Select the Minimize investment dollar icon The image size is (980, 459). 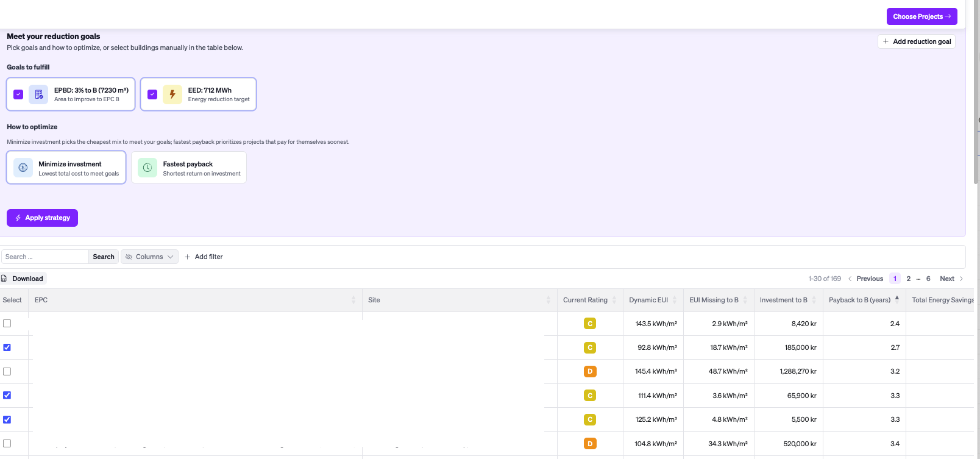pyautogui.click(x=23, y=168)
